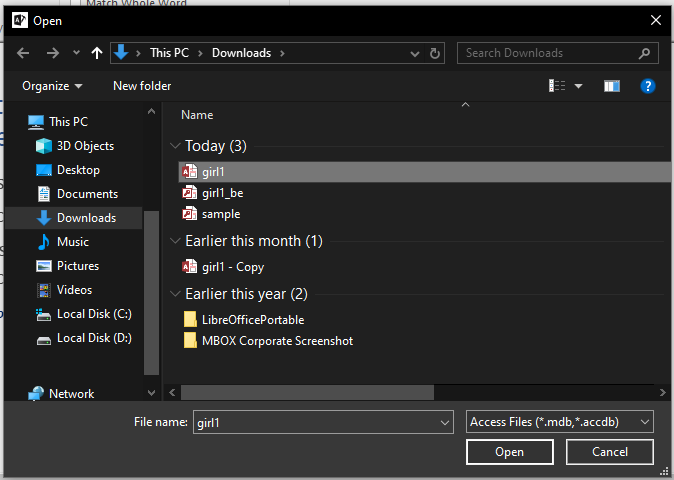Click the sidebar vertical scrollbar thumb
The height and width of the screenshot is (480, 674).
[x=151, y=294]
